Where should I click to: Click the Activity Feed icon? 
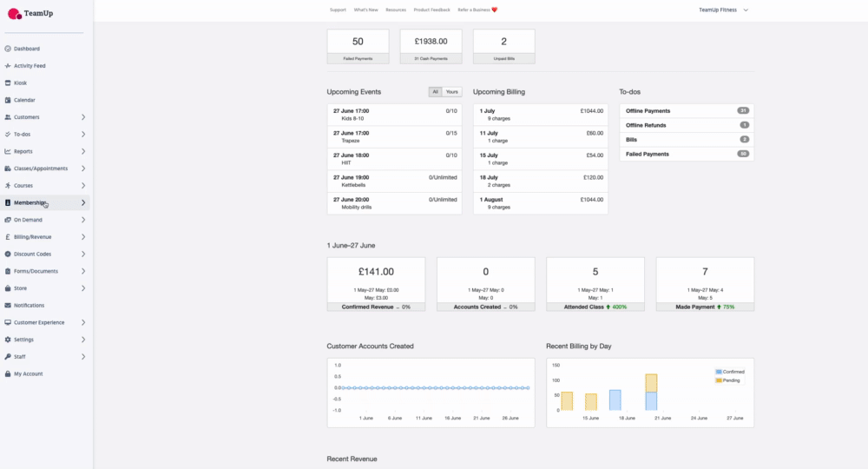tap(8, 66)
